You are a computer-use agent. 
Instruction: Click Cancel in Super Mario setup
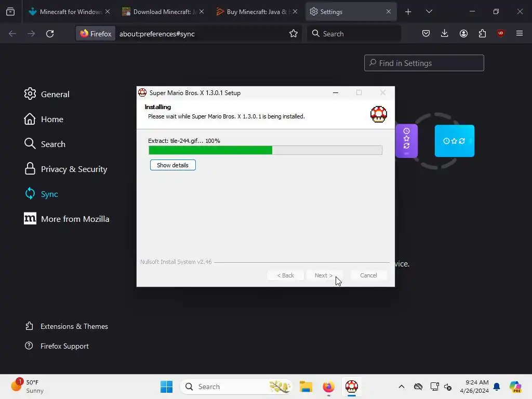click(x=368, y=275)
